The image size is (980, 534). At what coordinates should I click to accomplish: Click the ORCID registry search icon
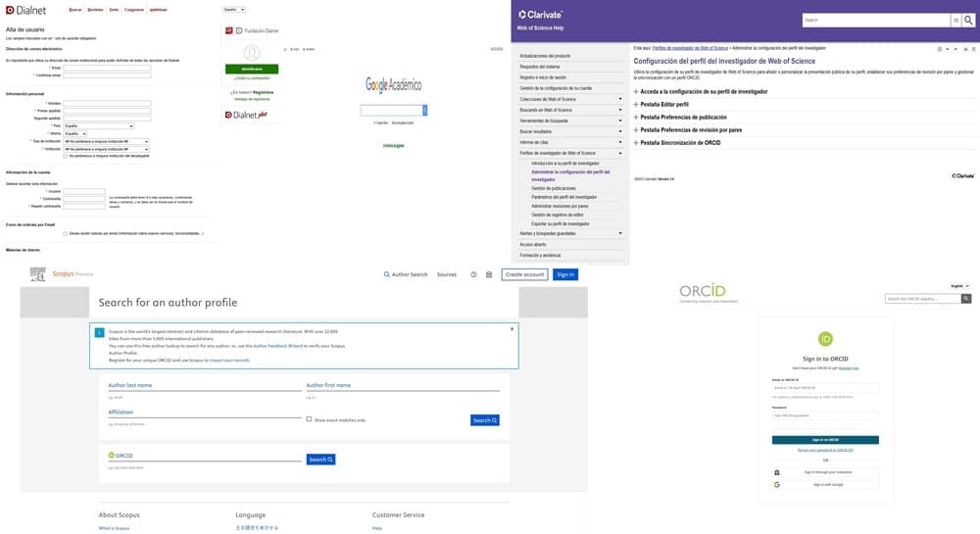966,299
